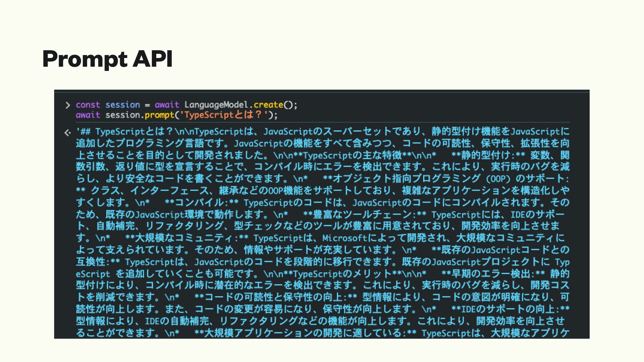Click the console output return arrow
The image size is (644, 362).
click(x=67, y=133)
